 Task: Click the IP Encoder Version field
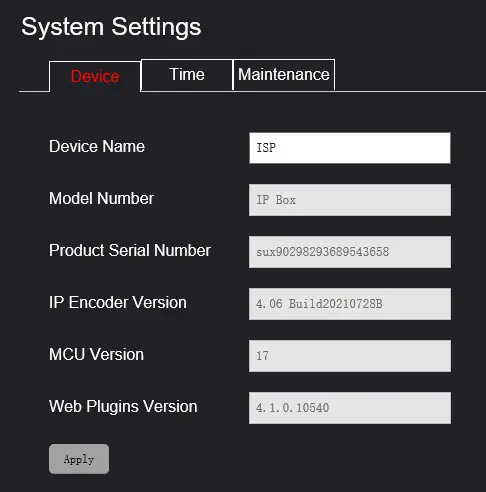350,304
